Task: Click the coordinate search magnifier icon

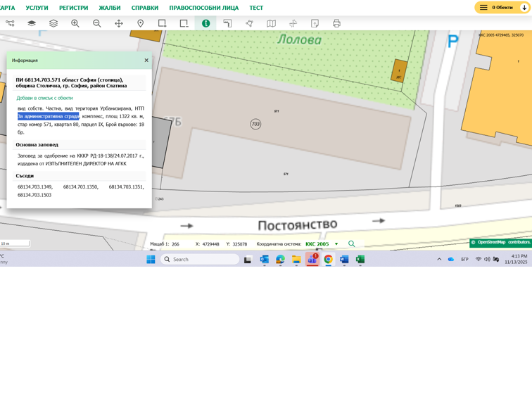Action: point(352,244)
